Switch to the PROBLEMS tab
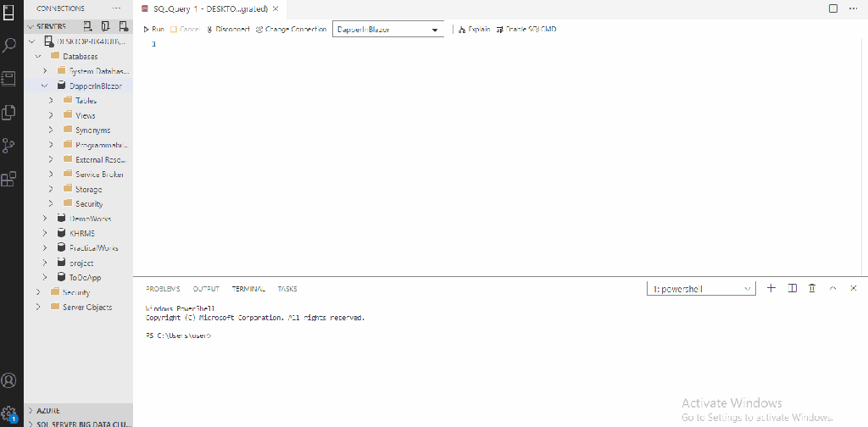 tap(163, 289)
